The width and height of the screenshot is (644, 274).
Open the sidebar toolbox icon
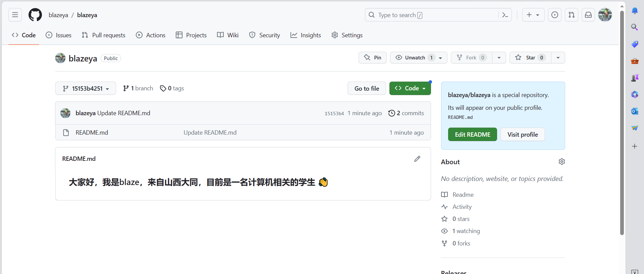[x=635, y=61]
